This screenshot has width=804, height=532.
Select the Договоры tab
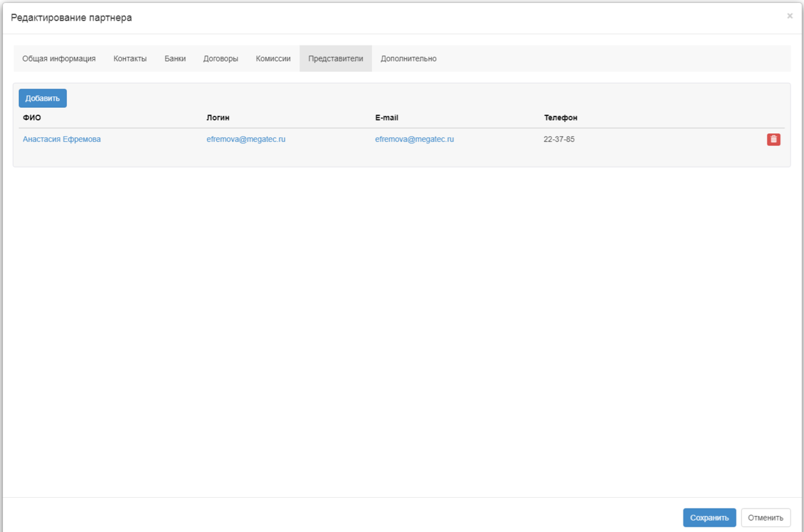click(x=220, y=58)
